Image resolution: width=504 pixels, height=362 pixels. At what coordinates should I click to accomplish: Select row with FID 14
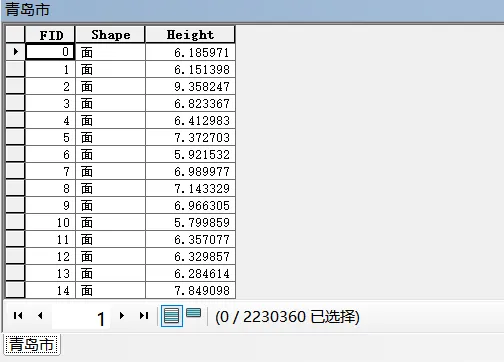[15, 290]
